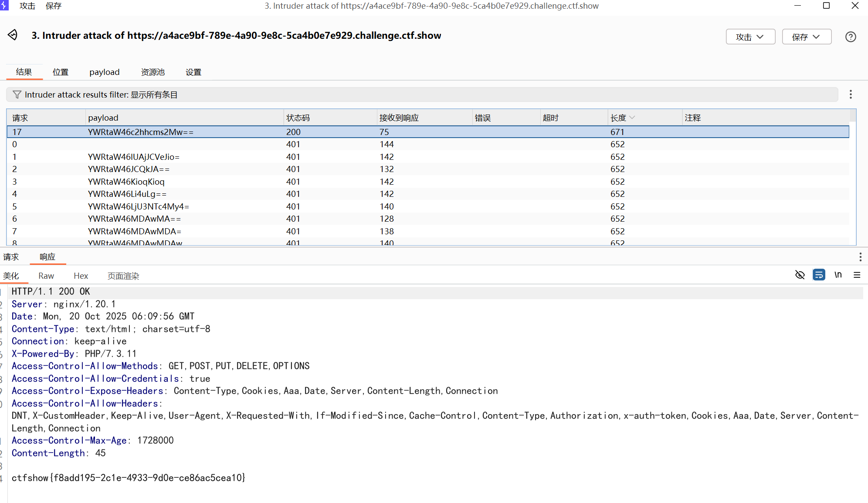The width and height of the screenshot is (868, 503).
Task: Open the help question mark icon
Action: [850, 37]
